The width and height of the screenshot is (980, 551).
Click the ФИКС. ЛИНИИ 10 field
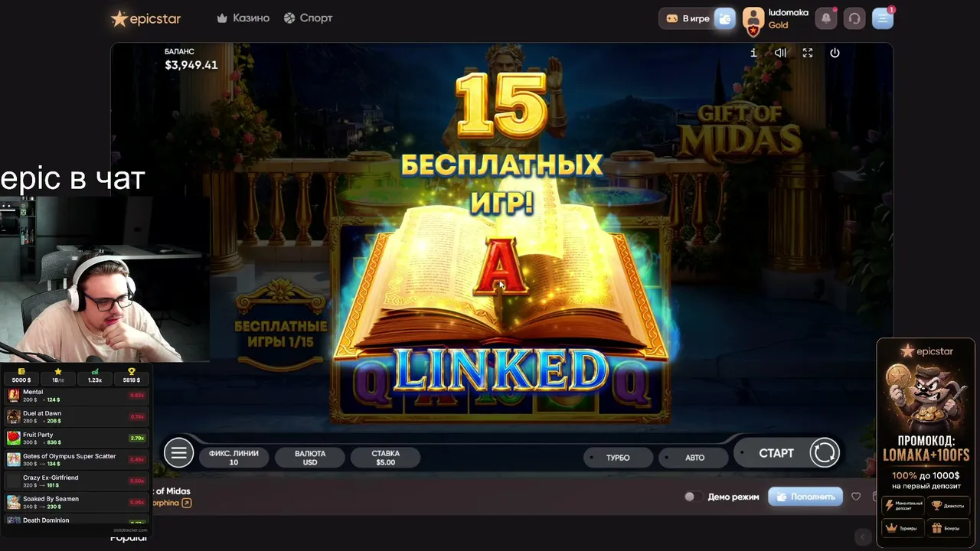234,458
